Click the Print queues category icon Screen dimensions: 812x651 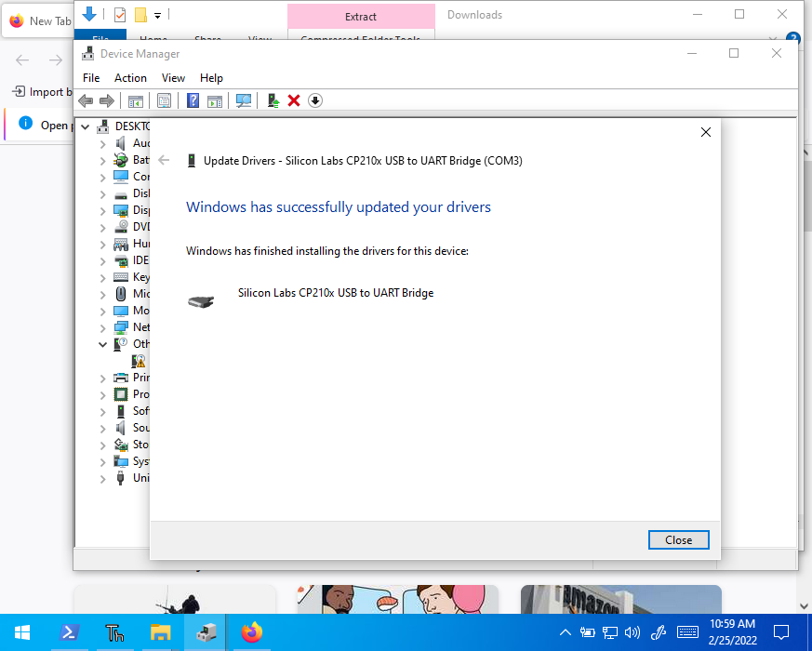pos(121,378)
